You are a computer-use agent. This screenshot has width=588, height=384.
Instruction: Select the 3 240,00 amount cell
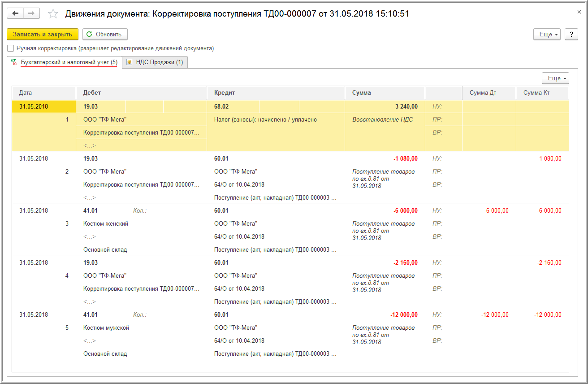click(385, 106)
